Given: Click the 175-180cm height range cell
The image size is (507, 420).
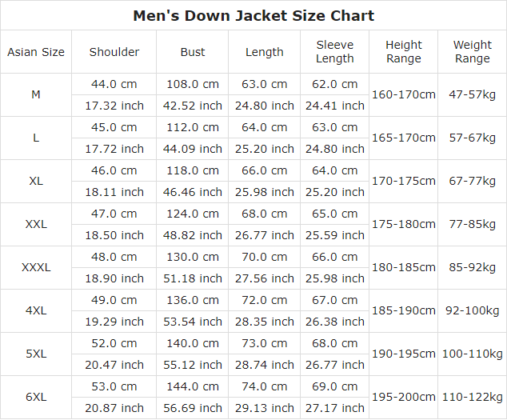Looking at the screenshot, I should (x=404, y=224).
